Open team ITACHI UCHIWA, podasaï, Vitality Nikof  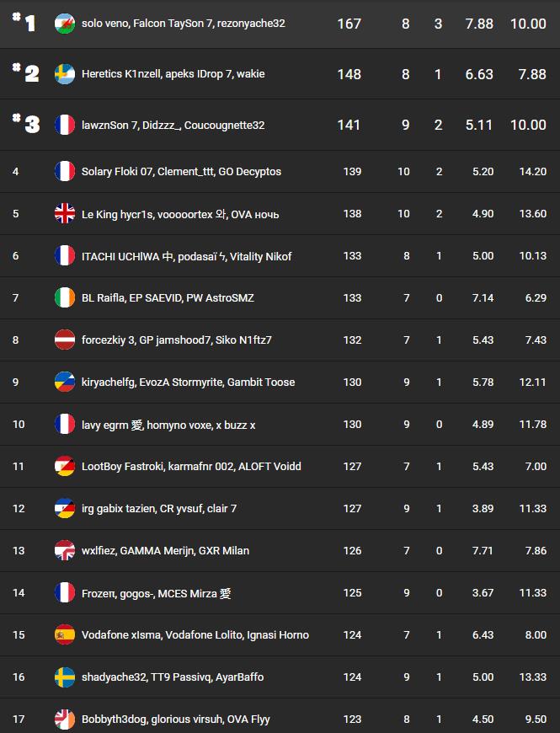186,256
